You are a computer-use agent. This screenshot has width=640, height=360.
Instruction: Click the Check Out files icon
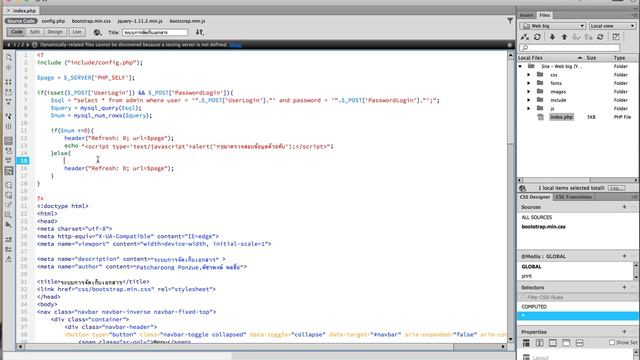pyautogui.click(x=576, y=37)
